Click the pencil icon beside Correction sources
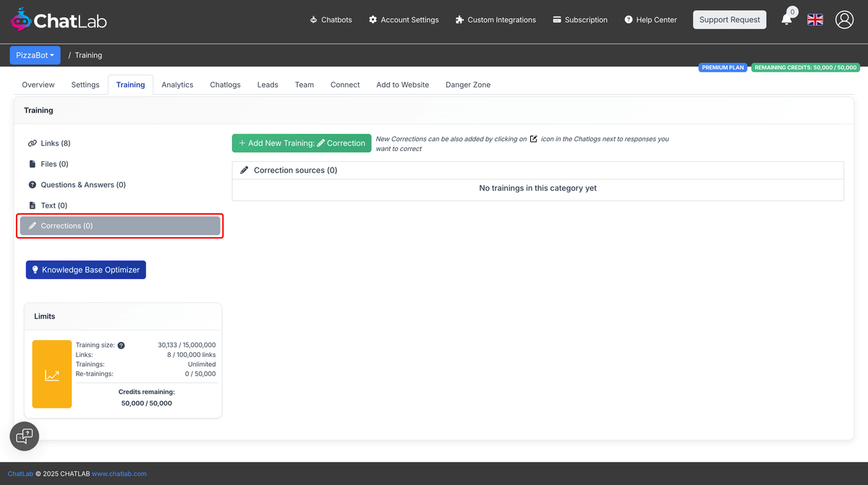 (x=244, y=170)
